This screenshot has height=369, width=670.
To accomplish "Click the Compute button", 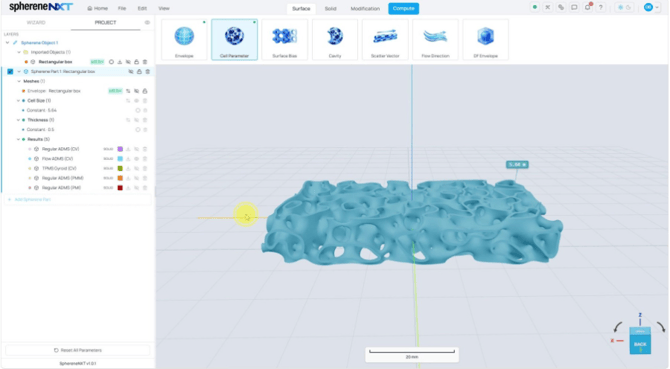I will tap(403, 9).
